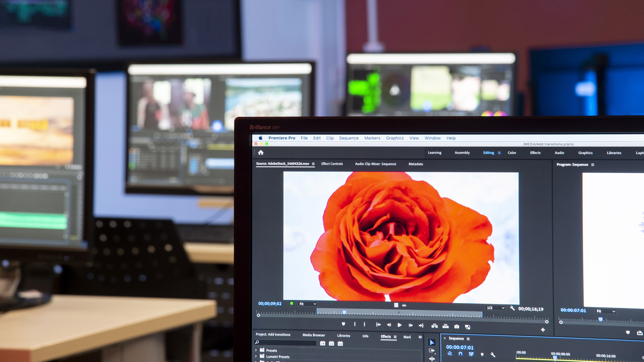Open the Sequence menu in menu bar
644x362 pixels.
(349, 138)
